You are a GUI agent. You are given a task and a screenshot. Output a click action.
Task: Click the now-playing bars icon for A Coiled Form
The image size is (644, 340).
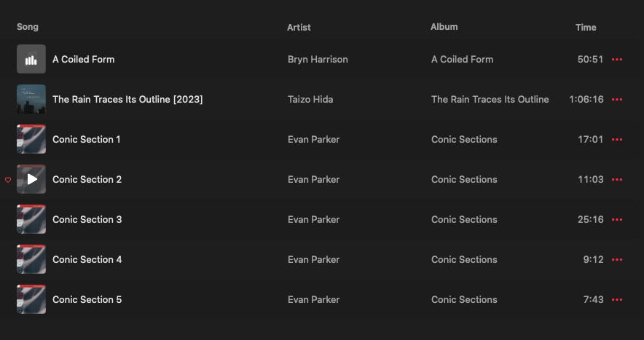(x=31, y=60)
